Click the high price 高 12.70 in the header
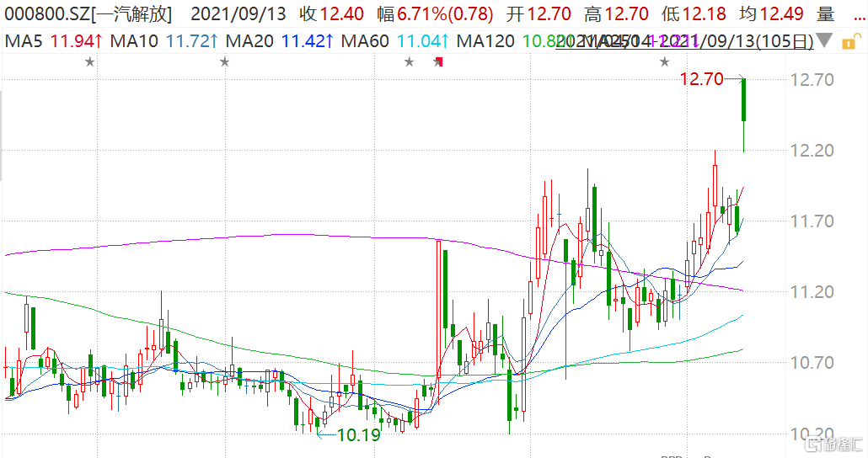 616,13
